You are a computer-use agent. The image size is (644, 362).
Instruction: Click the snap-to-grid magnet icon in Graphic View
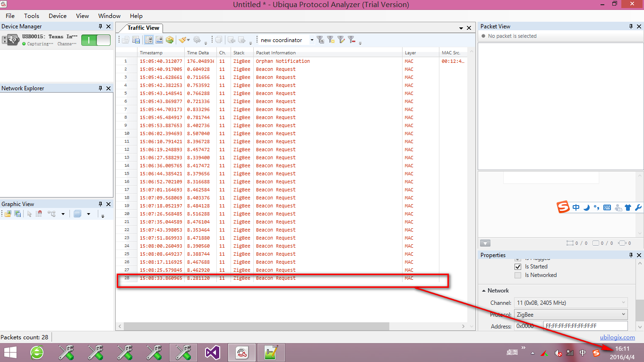click(x=39, y=214)
